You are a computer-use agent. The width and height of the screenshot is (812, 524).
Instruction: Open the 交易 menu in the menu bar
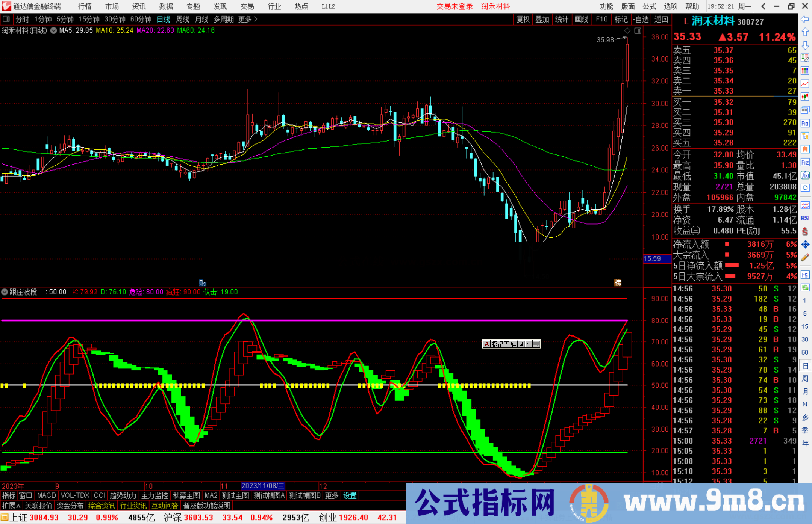[x=247, y=6]
